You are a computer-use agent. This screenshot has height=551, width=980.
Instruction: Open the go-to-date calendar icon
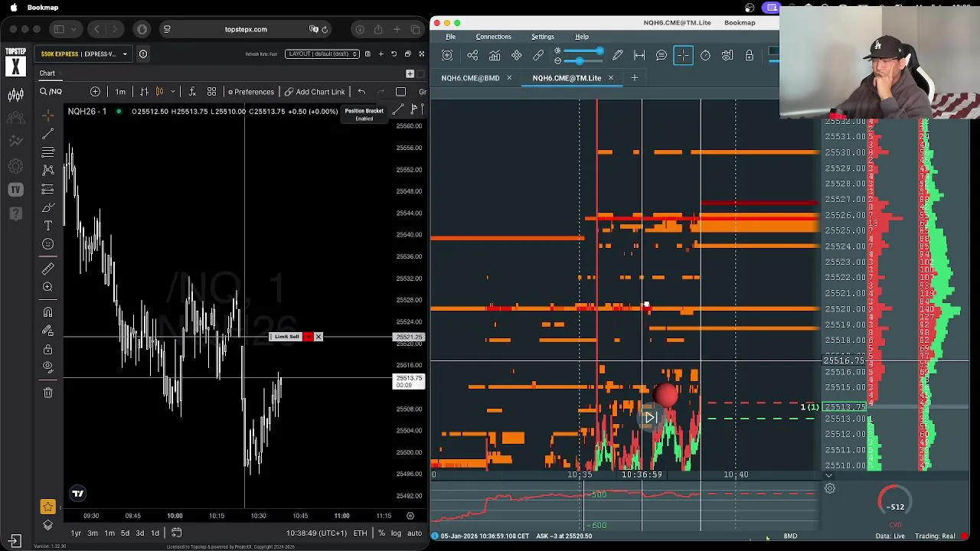[176, 533]
